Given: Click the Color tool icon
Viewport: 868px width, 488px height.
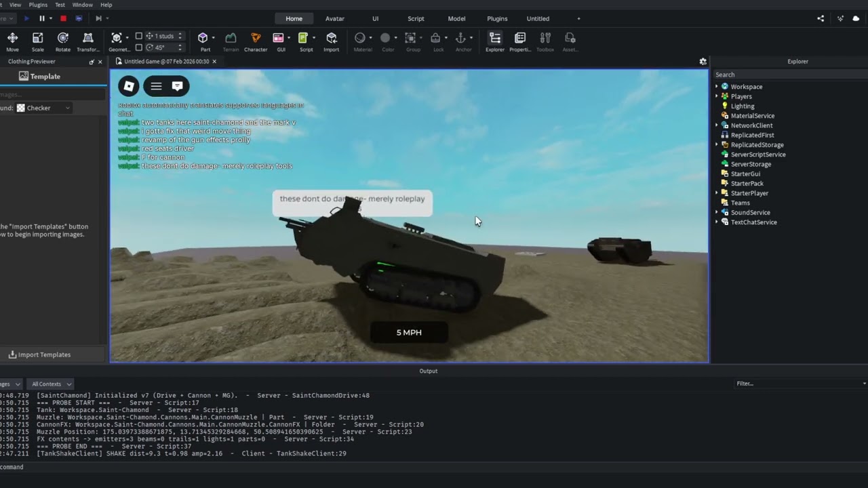Looking at the screenshot, I should (385, 38).
